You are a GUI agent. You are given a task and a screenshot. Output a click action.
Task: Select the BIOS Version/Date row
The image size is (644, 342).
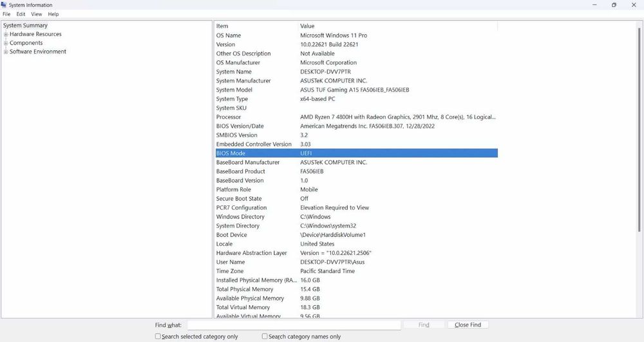tap(356, 126)
